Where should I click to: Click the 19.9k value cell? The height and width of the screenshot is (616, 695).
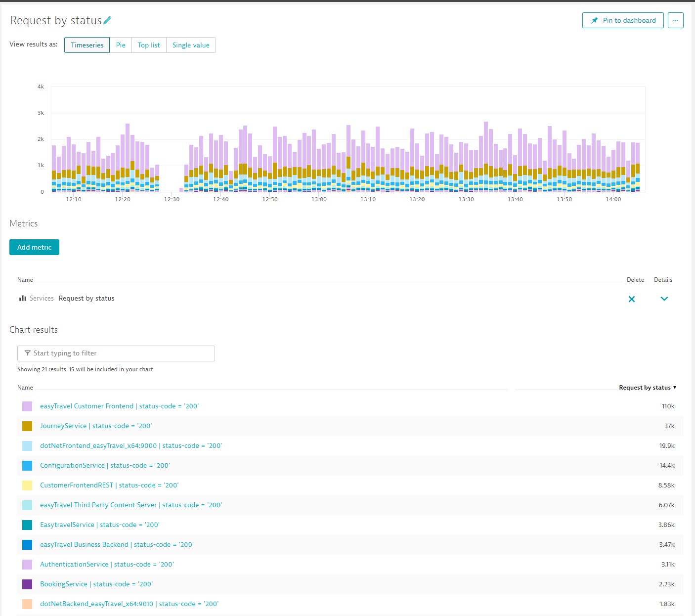(x=667, y=445)
